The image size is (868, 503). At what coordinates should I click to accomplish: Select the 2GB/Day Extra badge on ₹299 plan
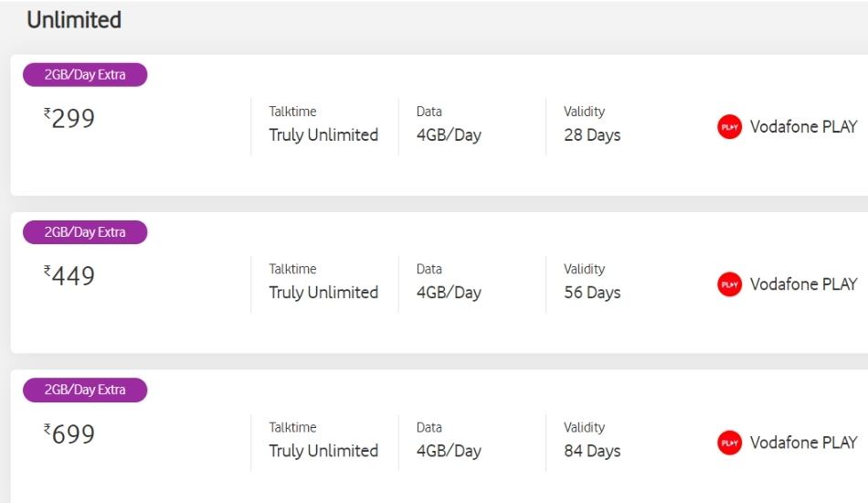click(x=85, y=75)
